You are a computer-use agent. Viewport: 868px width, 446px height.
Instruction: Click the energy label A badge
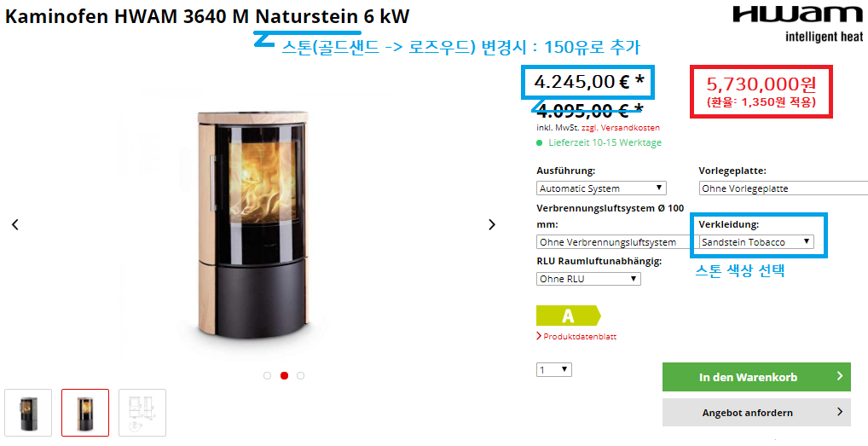tap(569, 316)
